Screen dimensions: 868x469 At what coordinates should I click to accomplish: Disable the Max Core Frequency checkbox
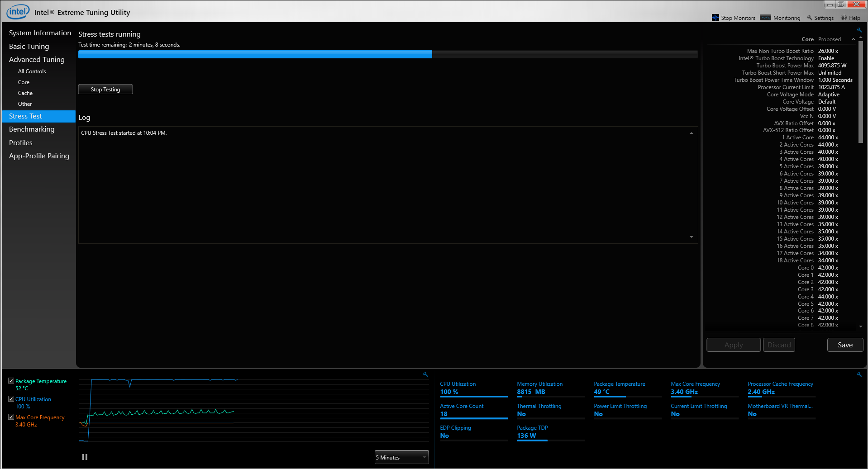(11, 417)
